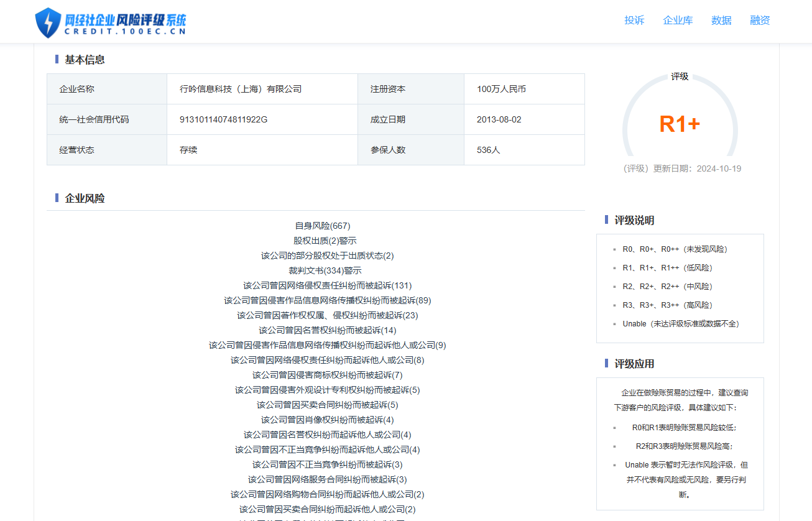Open 侵害作品信息网络传播权纠纷而被起诉(89) entry
Screen dimensions: 812x521
(327, 300)
